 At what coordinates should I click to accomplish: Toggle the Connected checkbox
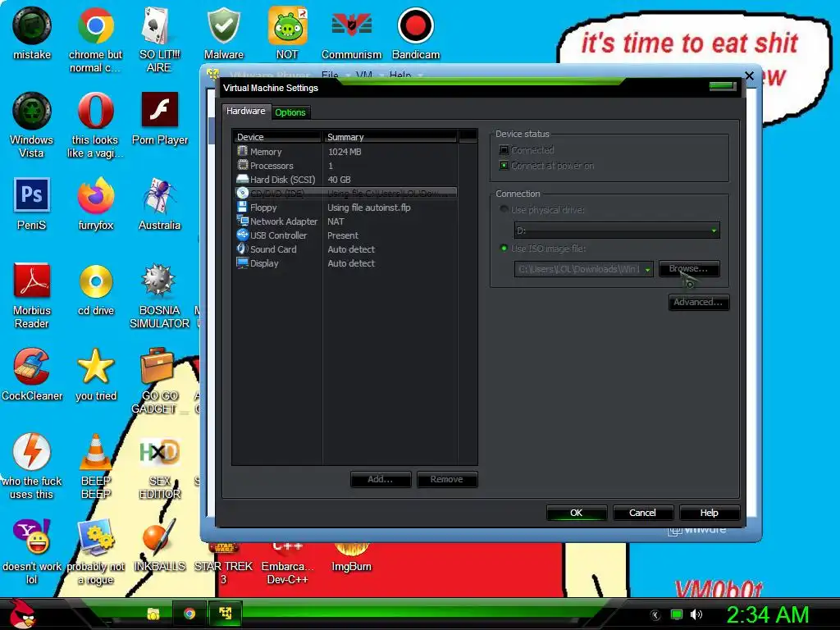(504, 150)
